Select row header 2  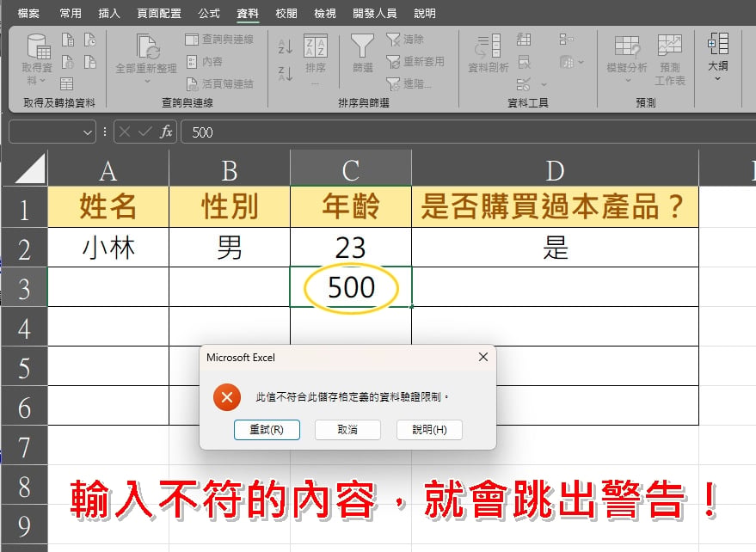[25, 248]
